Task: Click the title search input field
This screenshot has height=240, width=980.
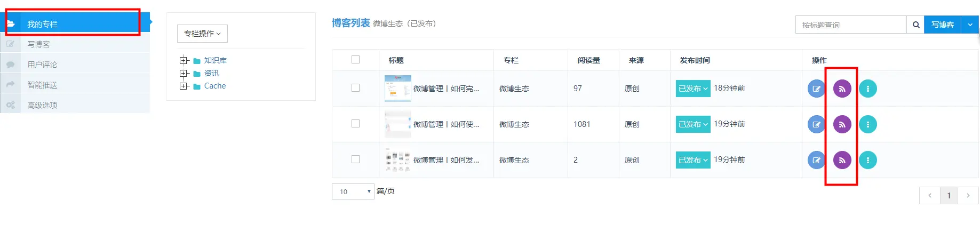Action: click(851, 25)
